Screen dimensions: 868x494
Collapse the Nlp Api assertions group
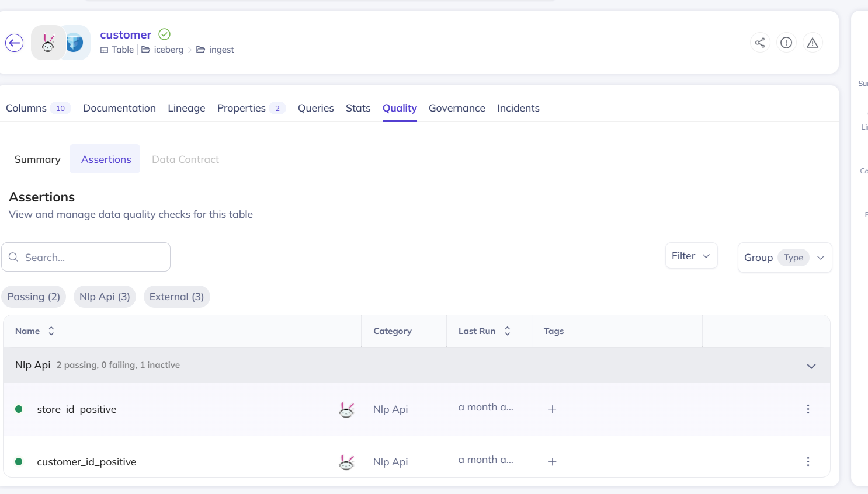pyautogui.click(x=811, y=366)
